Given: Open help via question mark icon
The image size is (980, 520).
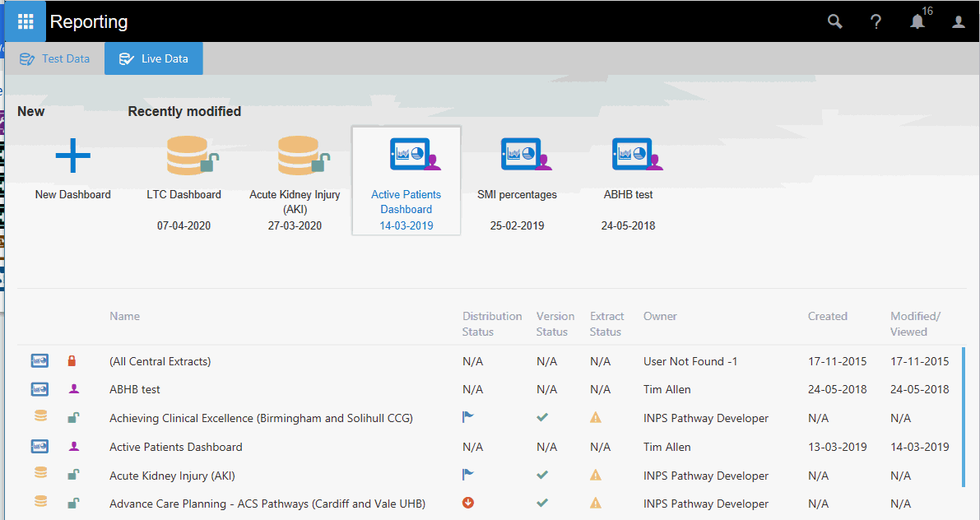Looking at the screenshot, I should 876,22.
